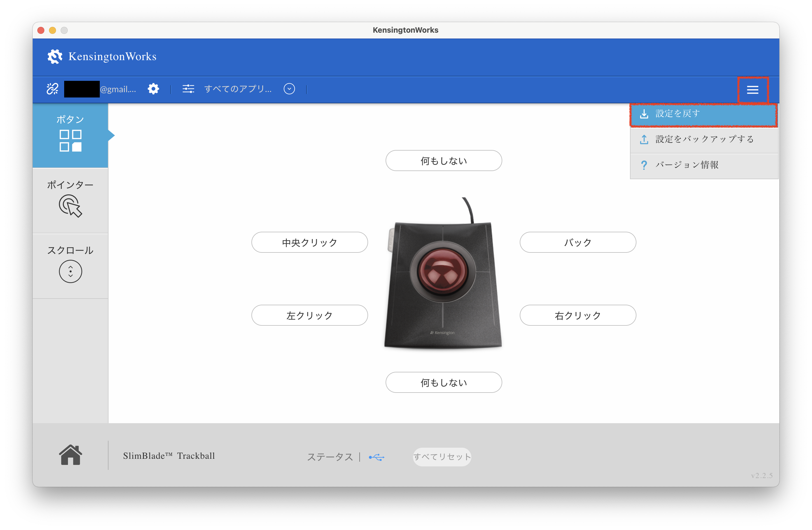
Task: Click the top 何もしない button assignment
Action: coord(444,161)
